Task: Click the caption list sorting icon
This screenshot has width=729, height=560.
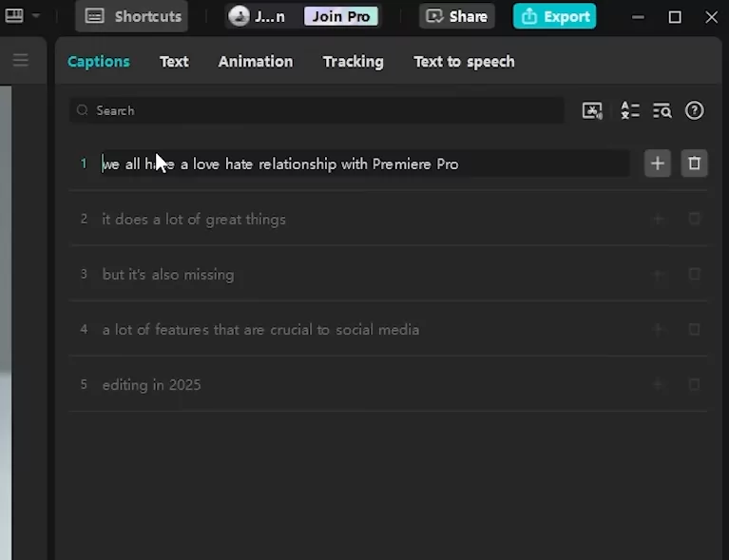Action: pos(629,110)
